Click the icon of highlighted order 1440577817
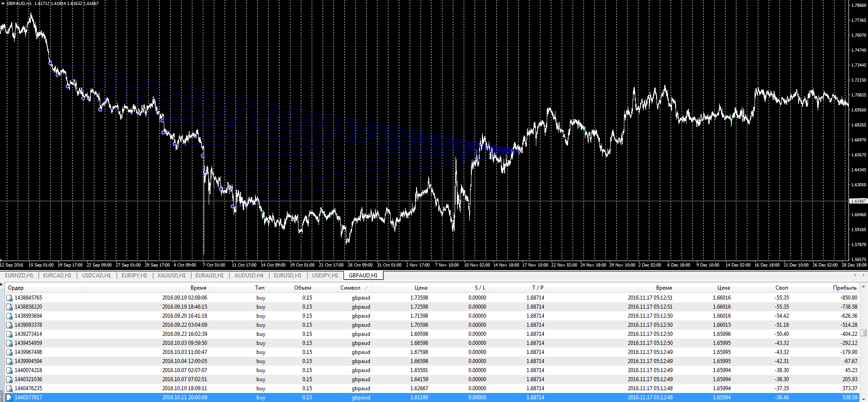The height and width of the screenshot is (402, 868). [9, 397]
